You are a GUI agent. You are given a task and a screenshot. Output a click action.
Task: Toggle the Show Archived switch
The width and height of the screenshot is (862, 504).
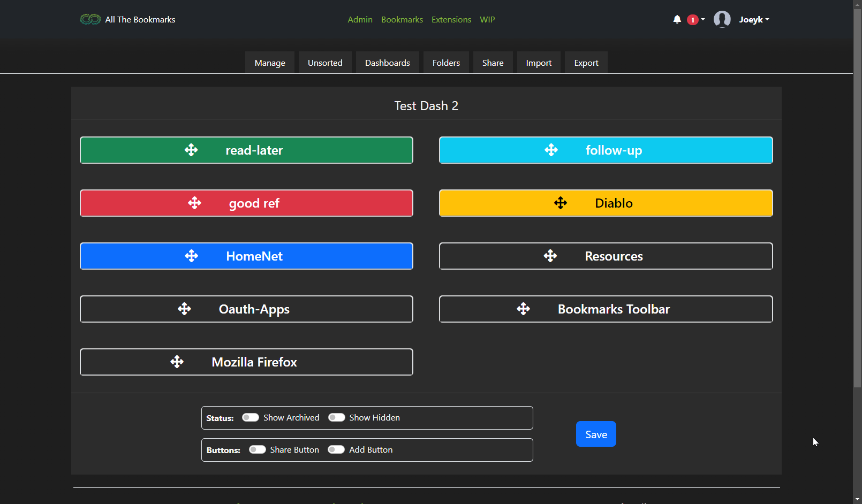251,417
